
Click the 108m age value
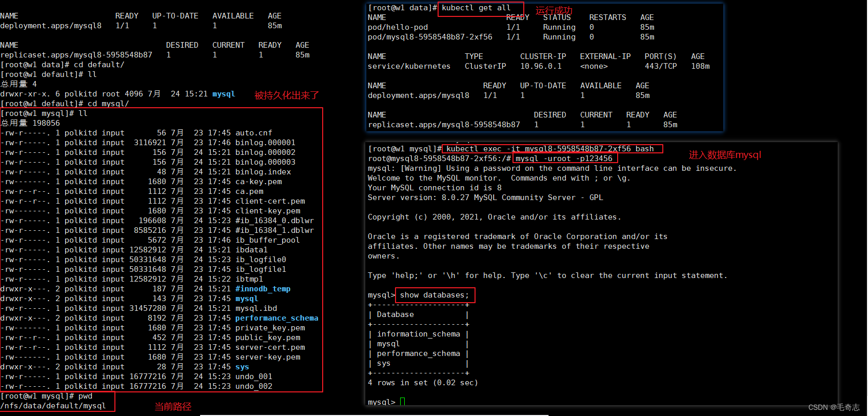[700, 66]
